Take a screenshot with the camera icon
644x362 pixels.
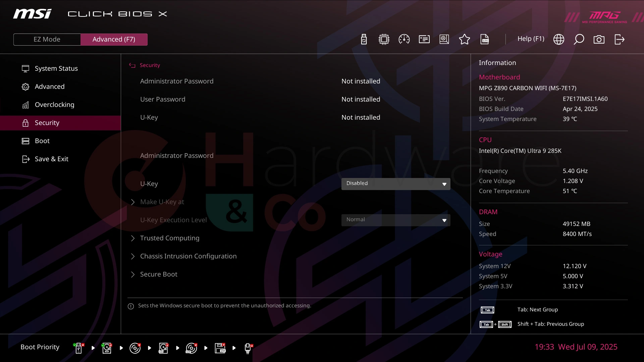[599, 40]
